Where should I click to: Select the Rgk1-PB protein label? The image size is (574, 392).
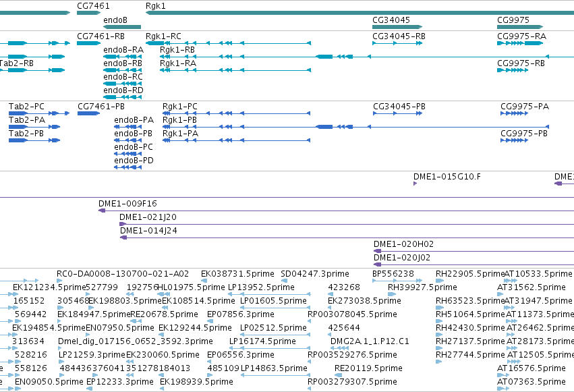pos(179,120)
